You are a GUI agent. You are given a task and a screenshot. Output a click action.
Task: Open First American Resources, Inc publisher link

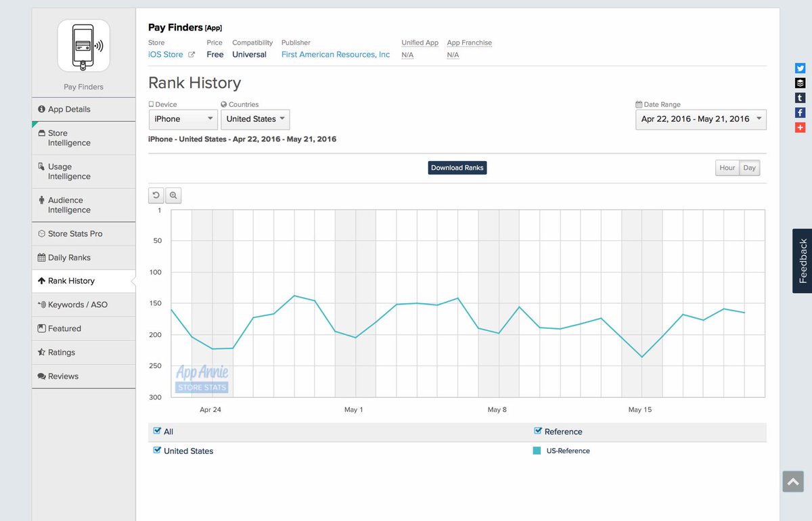click(336, 54)
